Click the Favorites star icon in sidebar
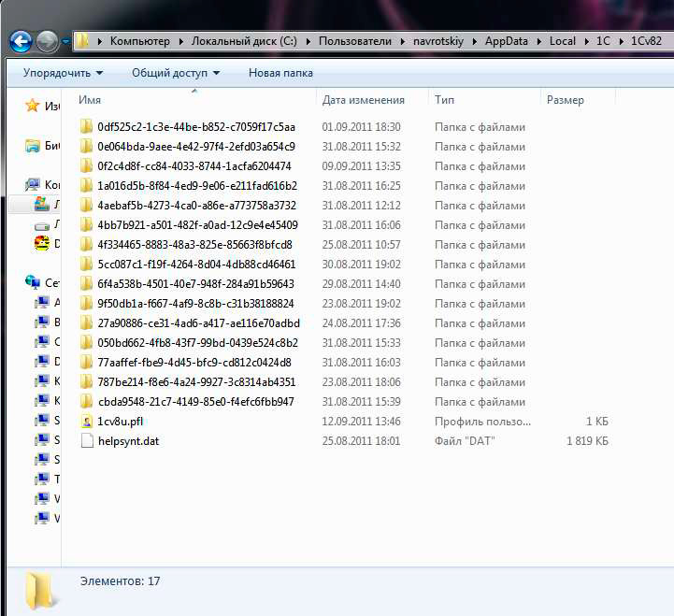674x616 pixels. tap(33, 107)
